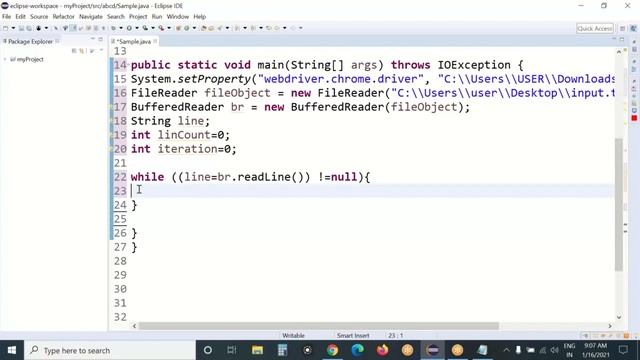Screen dimensions: 640x360
Task: Click the New Java Class icon
Action: pos(187,28)
